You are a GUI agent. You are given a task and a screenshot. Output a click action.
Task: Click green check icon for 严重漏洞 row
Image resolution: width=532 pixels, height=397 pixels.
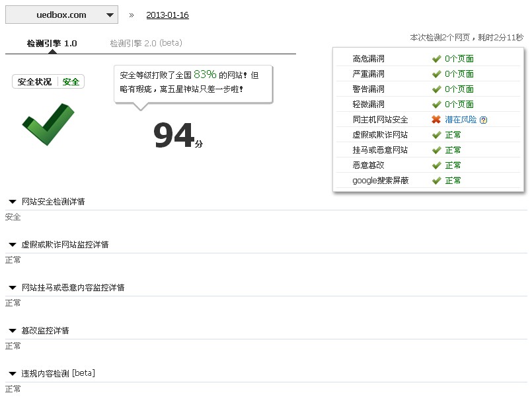coord(436,74)
